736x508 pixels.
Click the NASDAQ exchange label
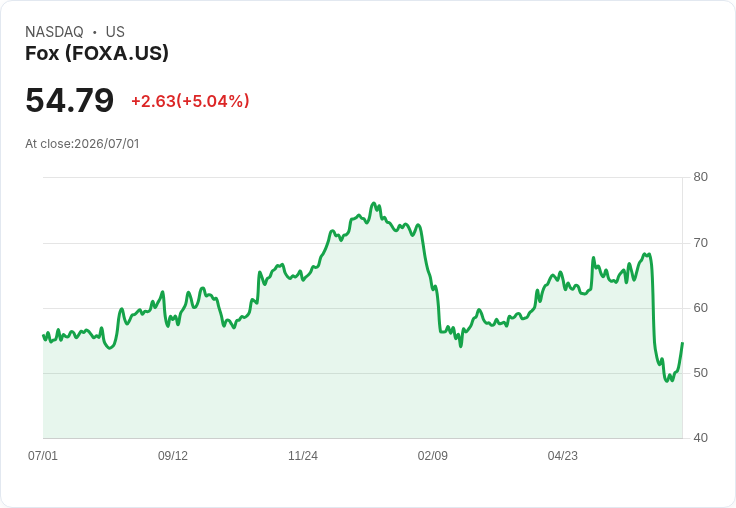pyautogui.click(x=54, y=31)
